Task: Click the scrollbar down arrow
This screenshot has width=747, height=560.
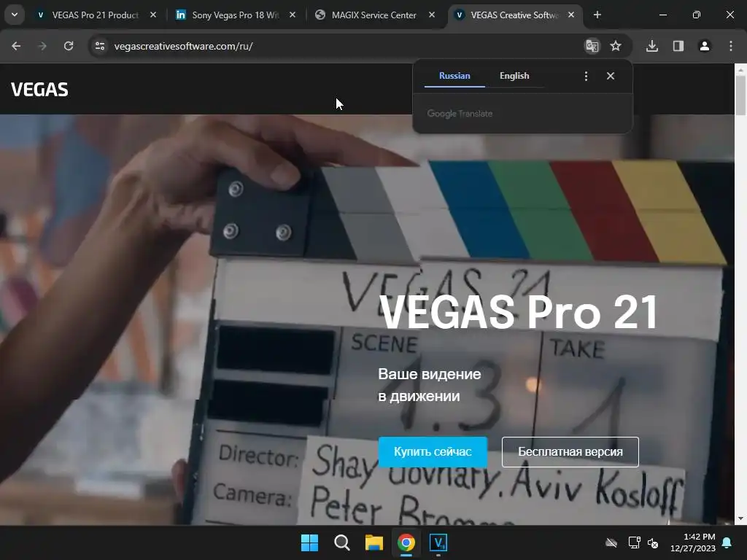Action: pyautogui.click(x=740, y=518)
